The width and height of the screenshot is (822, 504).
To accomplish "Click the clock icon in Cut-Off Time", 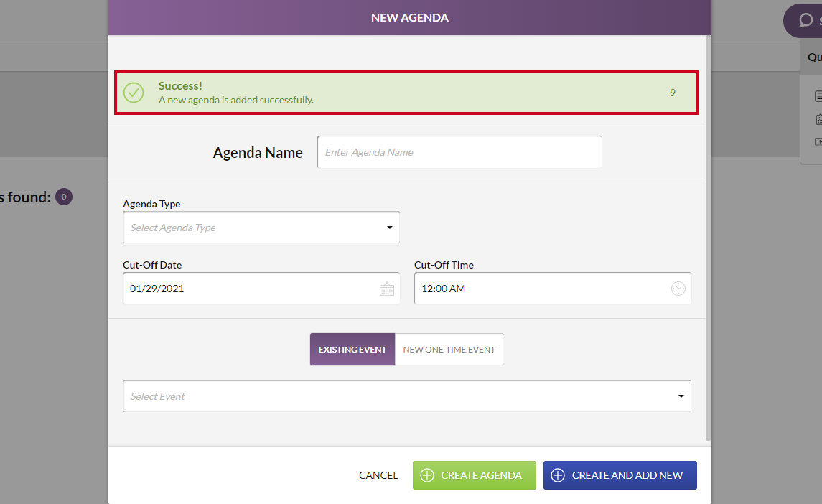I will (x=678, y=289).
